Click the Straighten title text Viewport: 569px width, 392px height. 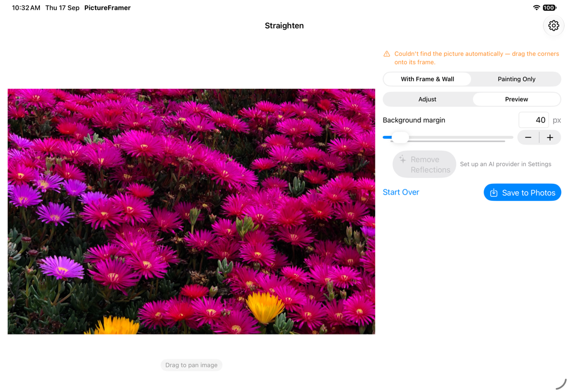click(x=284, y=26)
